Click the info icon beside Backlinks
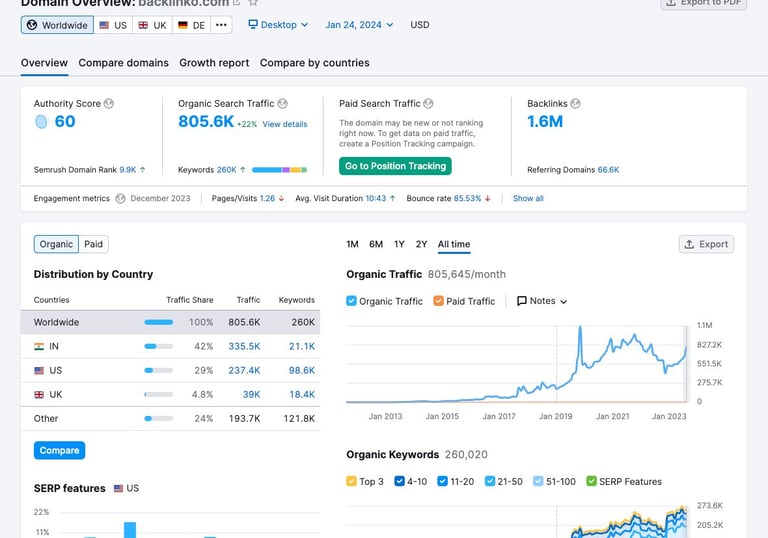This screenshot has height=538, width=768. click(576, 103)
